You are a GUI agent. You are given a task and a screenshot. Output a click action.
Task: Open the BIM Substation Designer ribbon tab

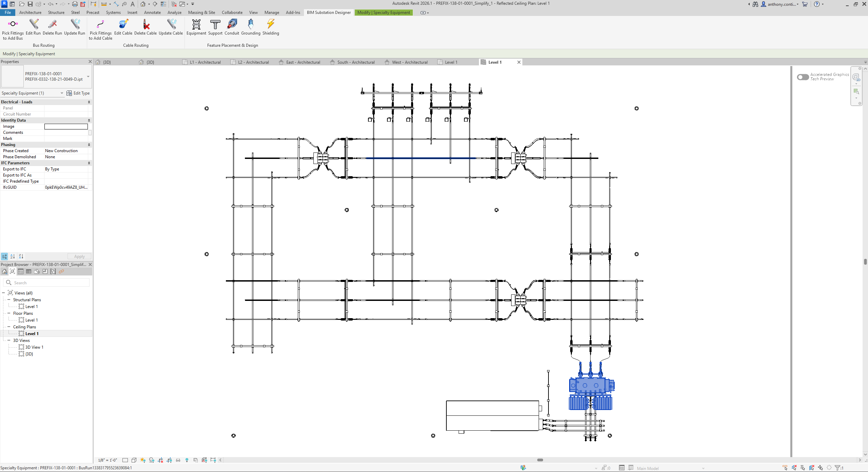coord(328,13)
